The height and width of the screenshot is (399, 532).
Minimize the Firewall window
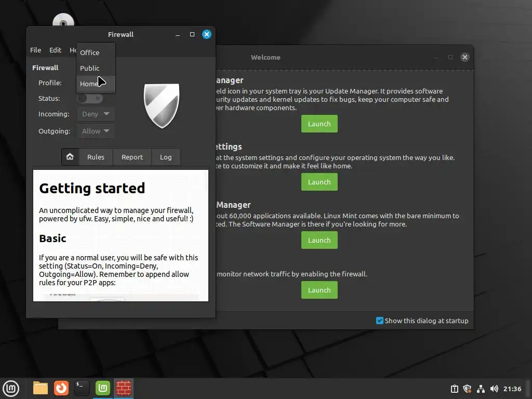[178, 35]
